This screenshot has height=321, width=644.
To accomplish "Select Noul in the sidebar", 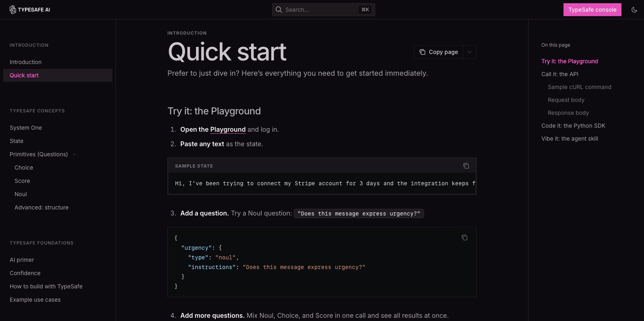I will 21,194.
